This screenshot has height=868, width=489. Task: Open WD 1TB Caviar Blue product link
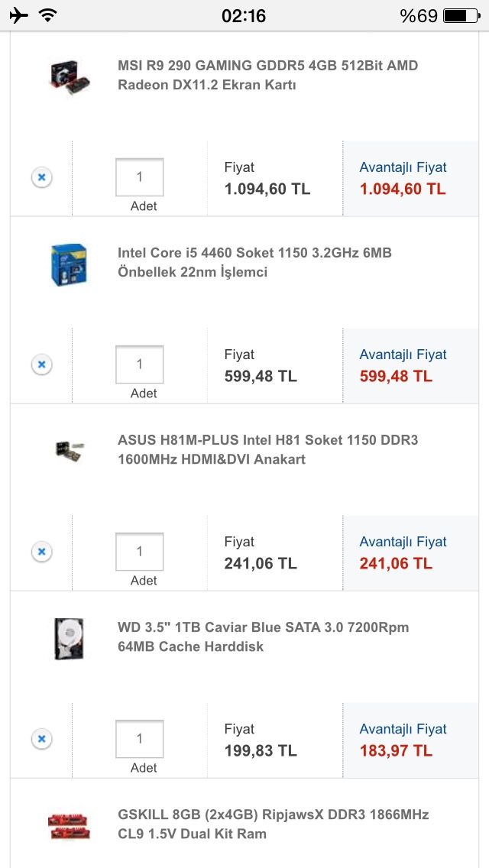point(263,636)
